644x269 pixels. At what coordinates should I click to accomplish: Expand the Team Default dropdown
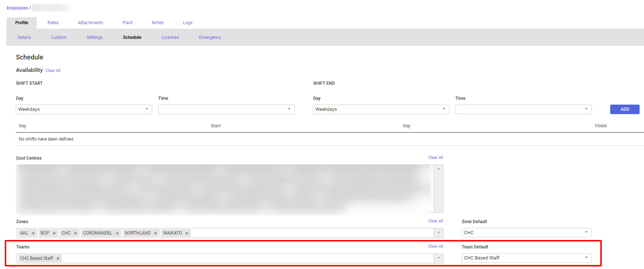coord(526,258)
